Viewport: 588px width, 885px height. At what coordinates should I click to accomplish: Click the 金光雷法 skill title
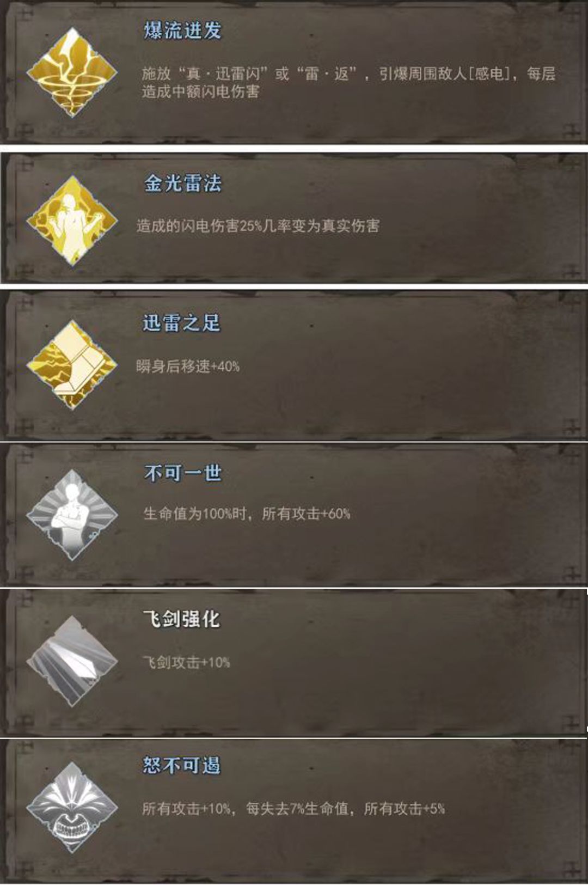click(x=183, y=183)
